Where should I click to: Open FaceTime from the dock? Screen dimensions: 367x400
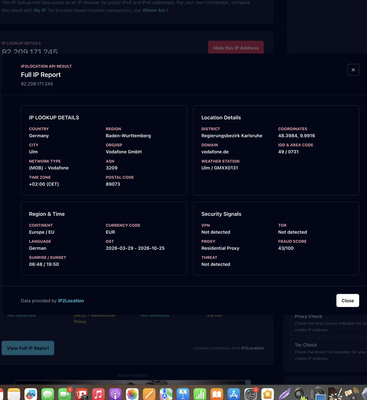tap(65, 394)
